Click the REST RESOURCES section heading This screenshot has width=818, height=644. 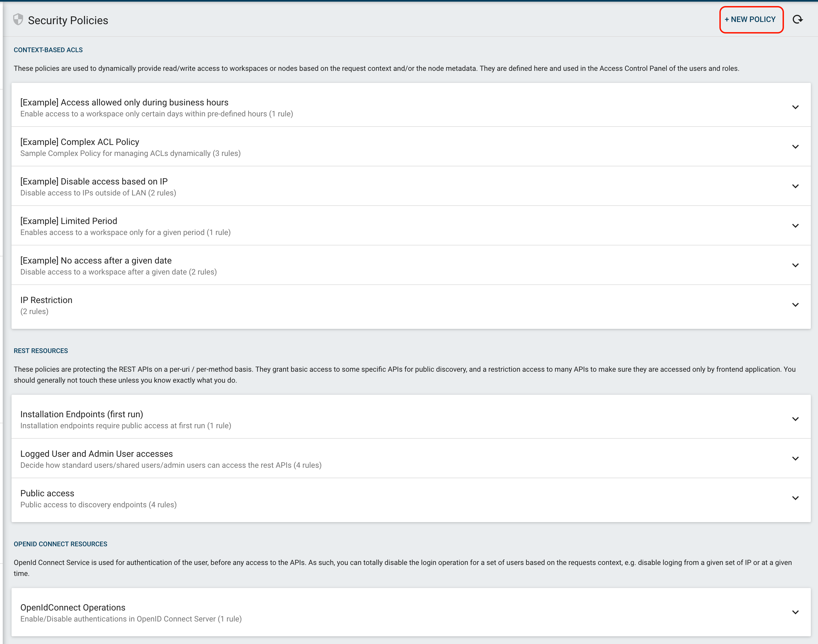[x=41, y=351]
